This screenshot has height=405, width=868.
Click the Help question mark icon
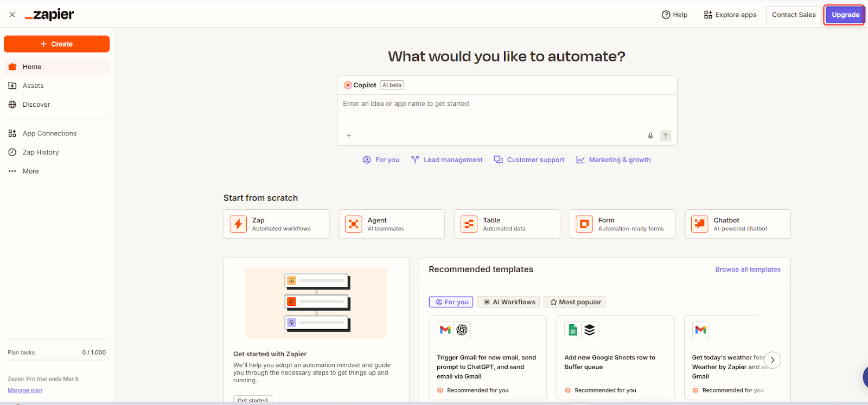click(x=666, y=15)
